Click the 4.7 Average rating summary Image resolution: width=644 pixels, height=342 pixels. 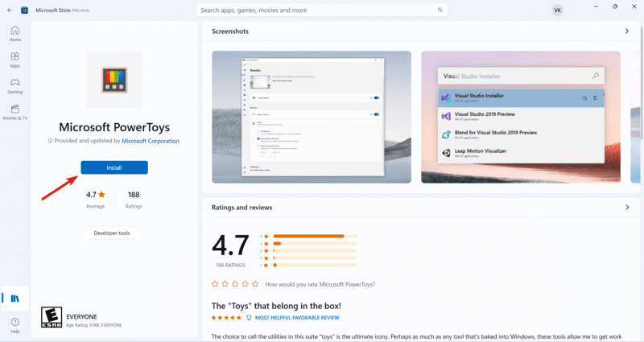[95, 200]
